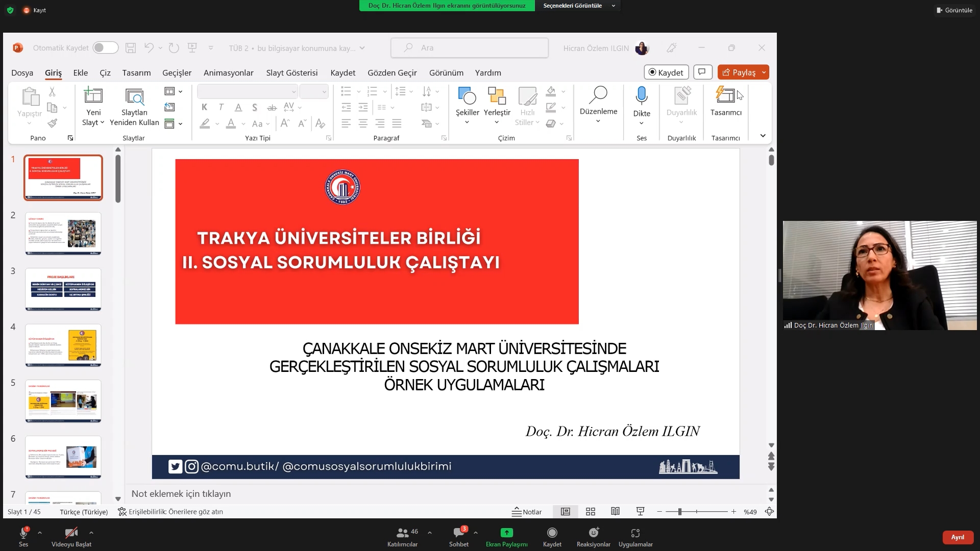980x551 pixels.
Task: Fit slide to current window icon
Action: coord(769,511)
